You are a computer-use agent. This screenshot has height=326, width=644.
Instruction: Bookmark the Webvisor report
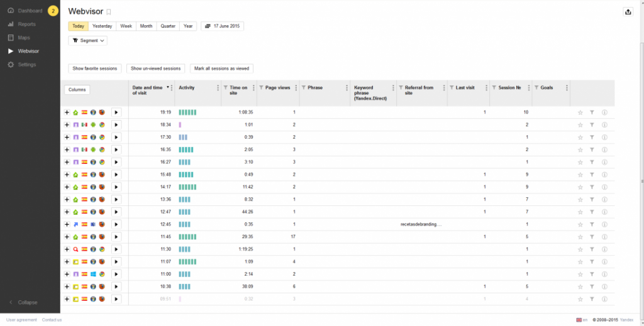(109, 13)
